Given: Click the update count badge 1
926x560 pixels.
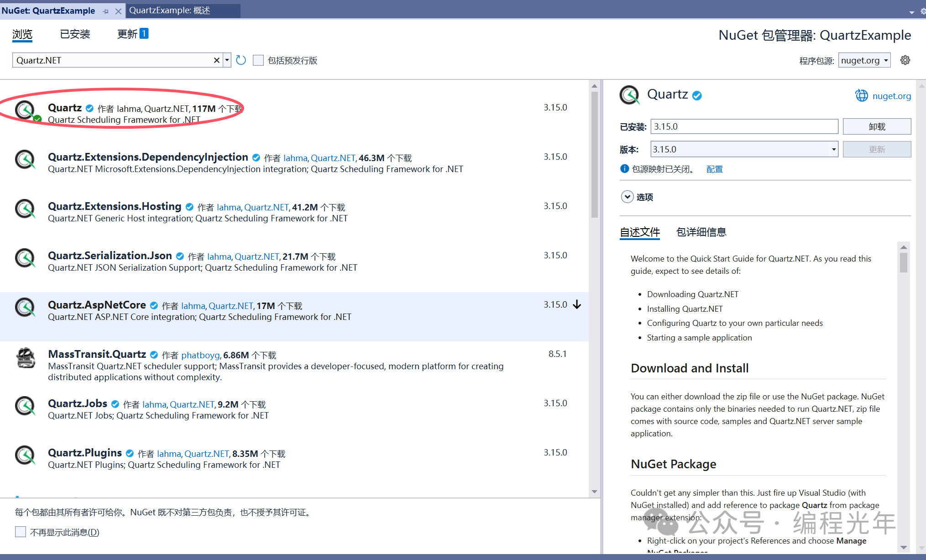Looking at the screenshot, I should coord(144,33).
